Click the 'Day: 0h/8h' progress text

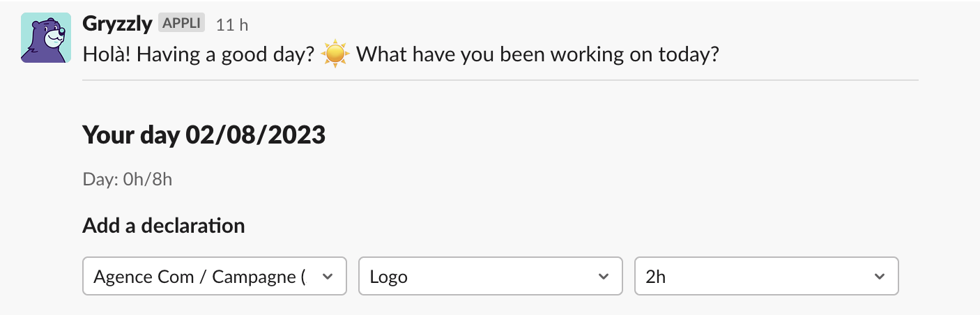pyautogui.click(x=128, y=180)
